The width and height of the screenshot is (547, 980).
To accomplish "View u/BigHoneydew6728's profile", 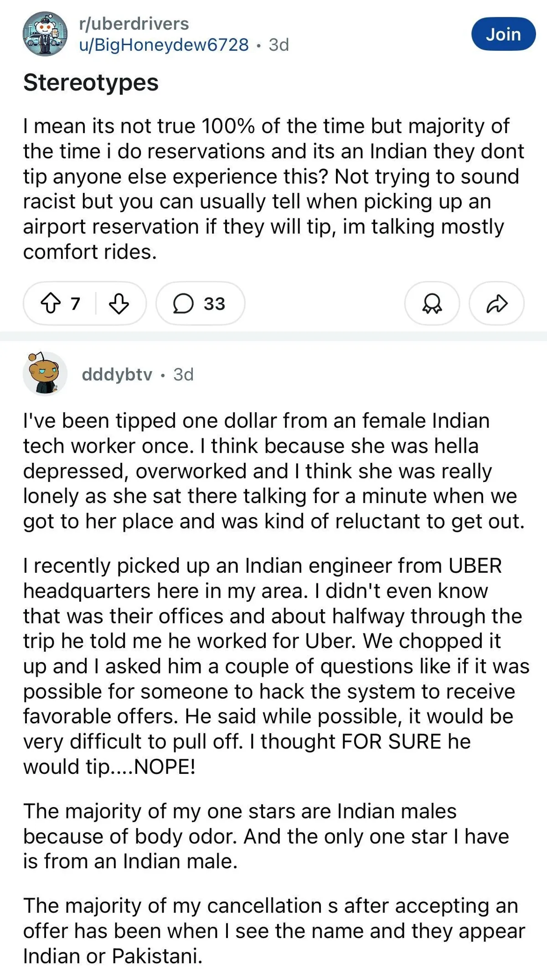I will (x=164, y=45).
